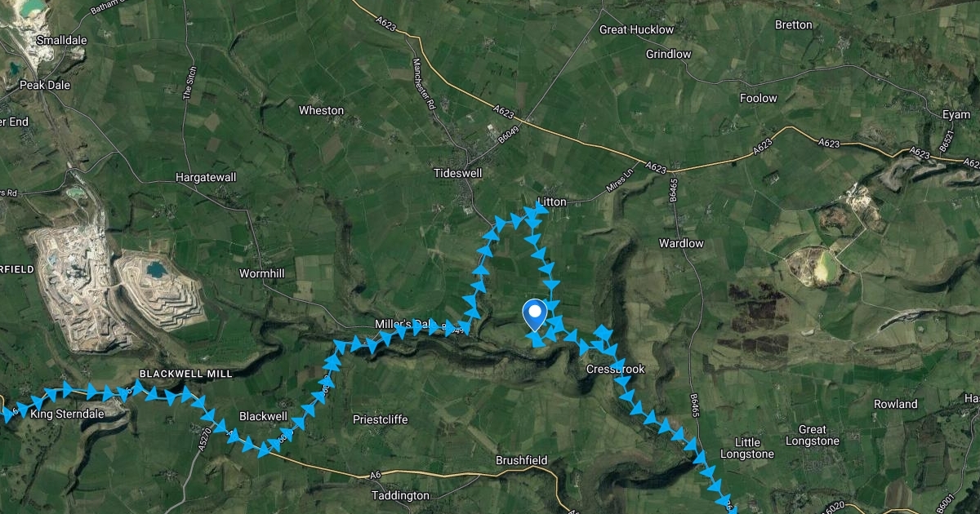Image resolution: width=980 pixels, height=514 pixels.
Task: Select the Rowland place label
Action: [896, 404]
